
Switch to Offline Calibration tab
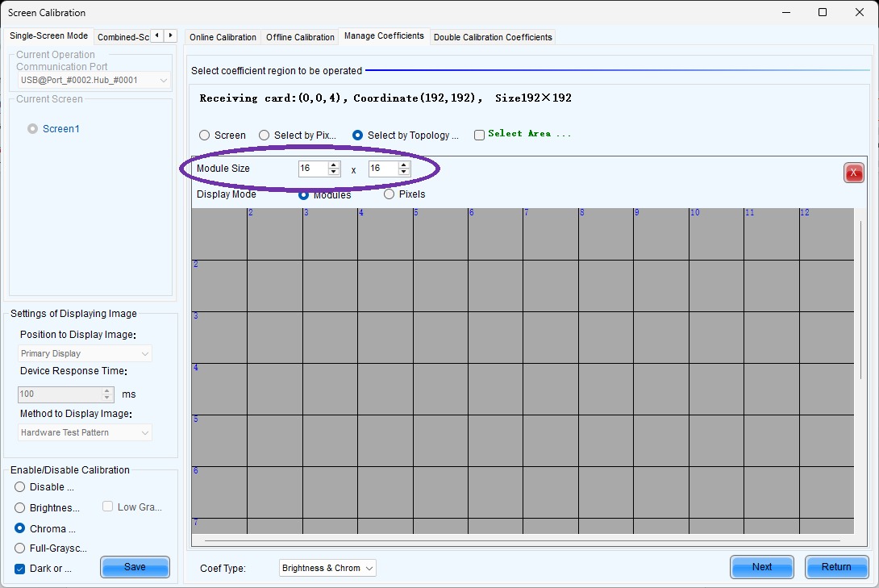tap(300, 37)
